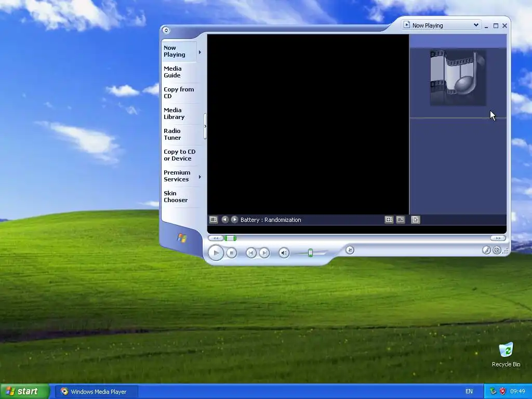Click the Battery : Randomization visualization label
Viewport: 532px width, 399px height.
(x=270, y=220)
